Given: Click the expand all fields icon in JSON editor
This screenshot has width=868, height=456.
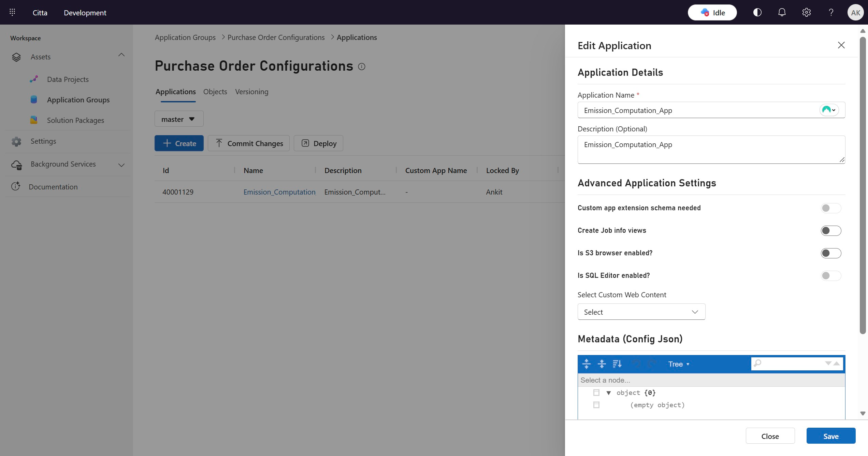Looking at the screenshot, I should point(587,364).
